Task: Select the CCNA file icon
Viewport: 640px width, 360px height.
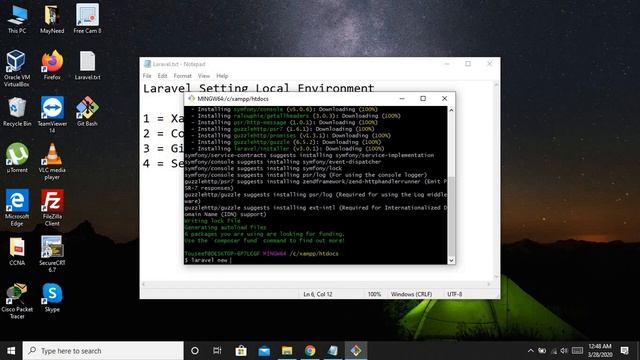Action: coord(17,251)
